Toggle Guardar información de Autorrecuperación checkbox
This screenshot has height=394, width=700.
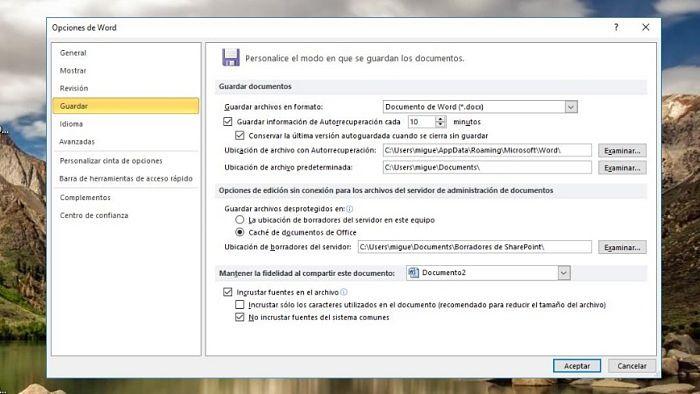[x=228, y=121]
